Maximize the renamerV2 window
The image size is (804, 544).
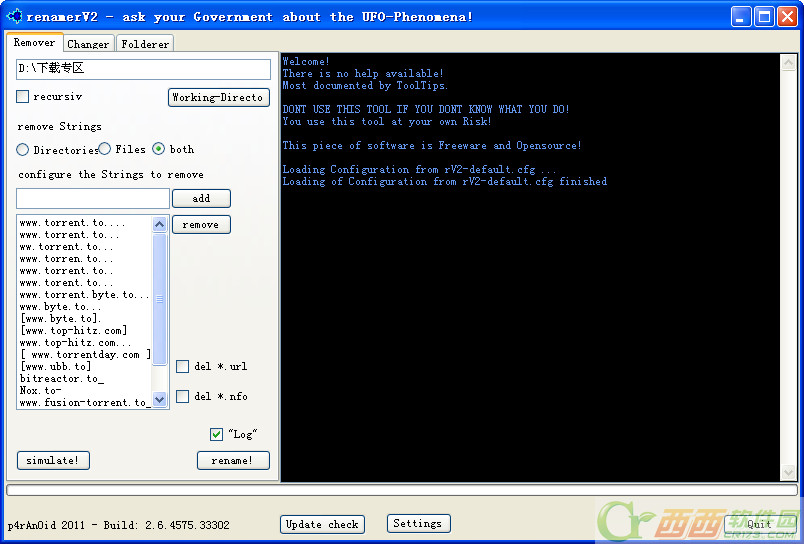tap(764, 17)
